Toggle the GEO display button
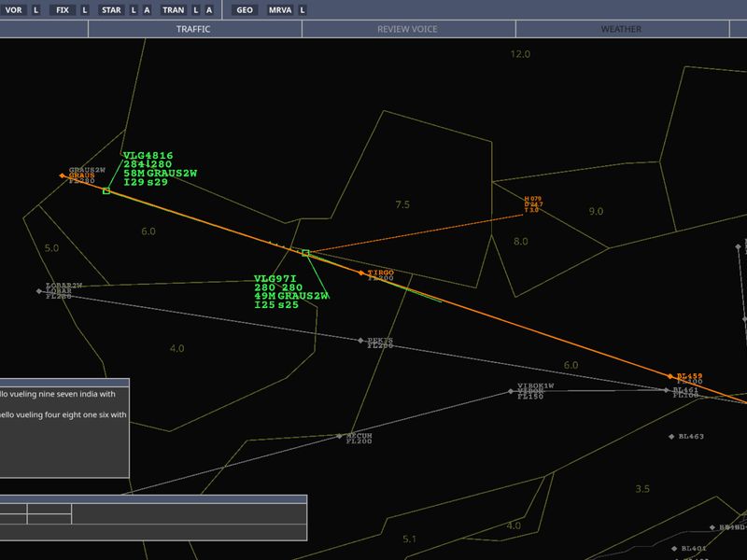The image size is (747, 560). point(245,10)
